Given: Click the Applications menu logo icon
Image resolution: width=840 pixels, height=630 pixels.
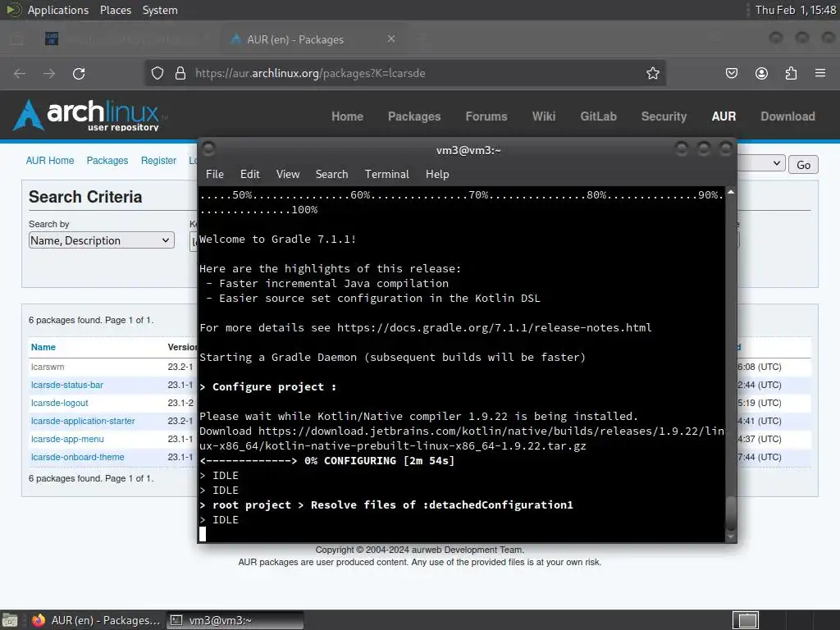Looking at the screenshot, I should coord(13,10).
